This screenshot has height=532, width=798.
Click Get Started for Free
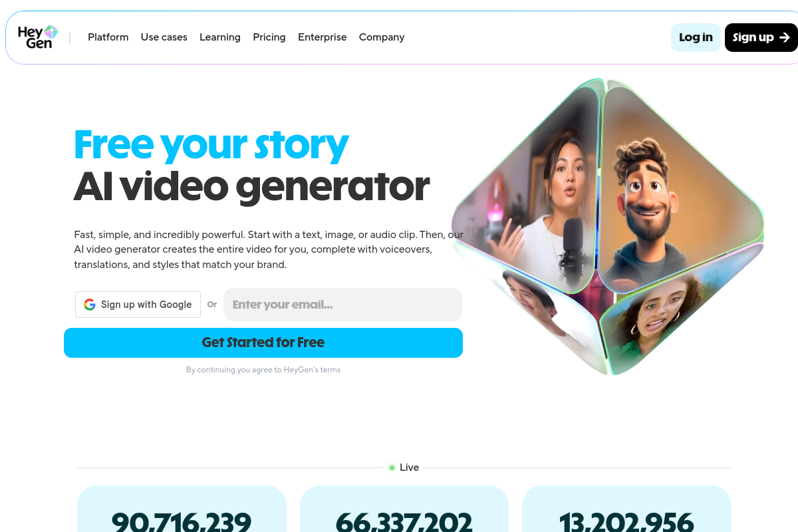(263, 342)
